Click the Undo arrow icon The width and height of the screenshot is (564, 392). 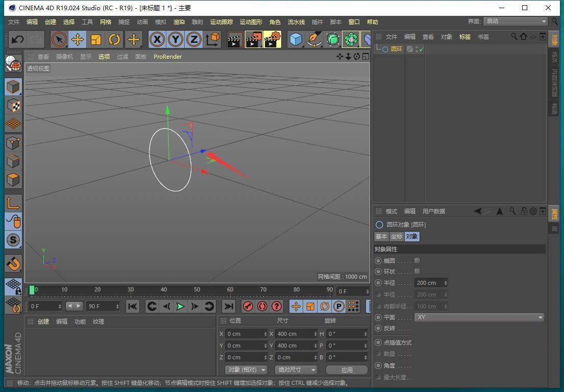pyautogui.click(x=17, y=39)
